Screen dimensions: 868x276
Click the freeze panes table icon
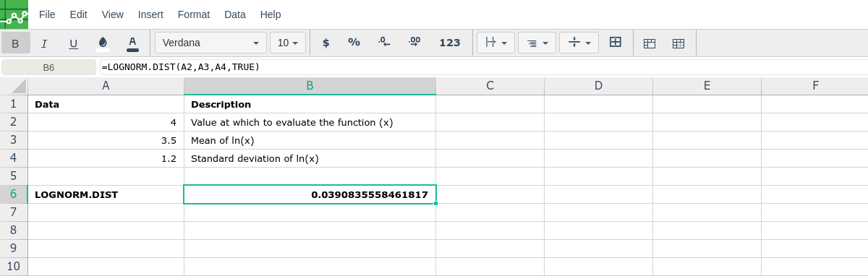point(650,43)
